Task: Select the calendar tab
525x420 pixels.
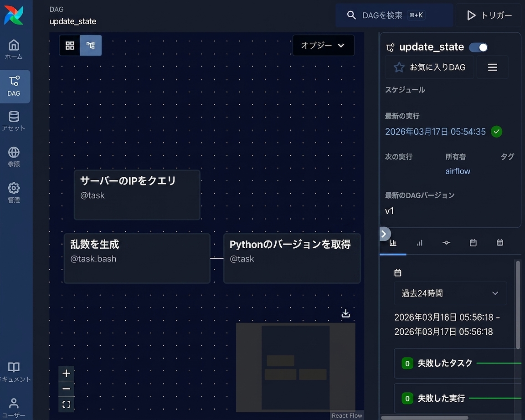Action: point(473,243)
